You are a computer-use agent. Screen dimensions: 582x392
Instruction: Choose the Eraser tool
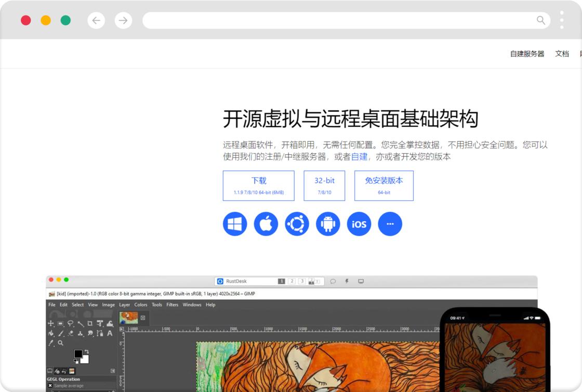(x=71, y=333)
